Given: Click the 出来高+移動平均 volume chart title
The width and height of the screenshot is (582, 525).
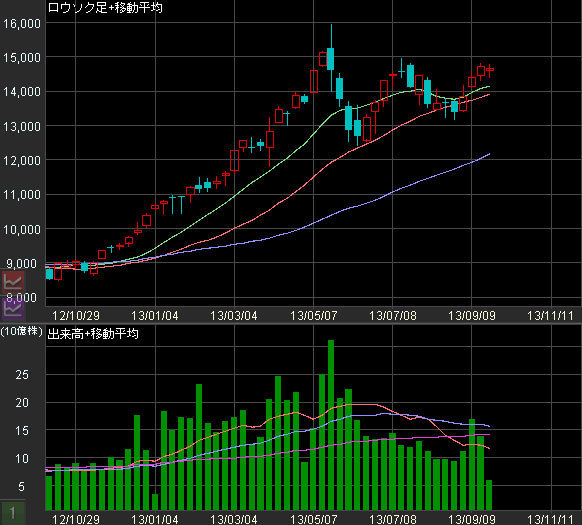Looking at the screenshot, I should pos(93,334).
